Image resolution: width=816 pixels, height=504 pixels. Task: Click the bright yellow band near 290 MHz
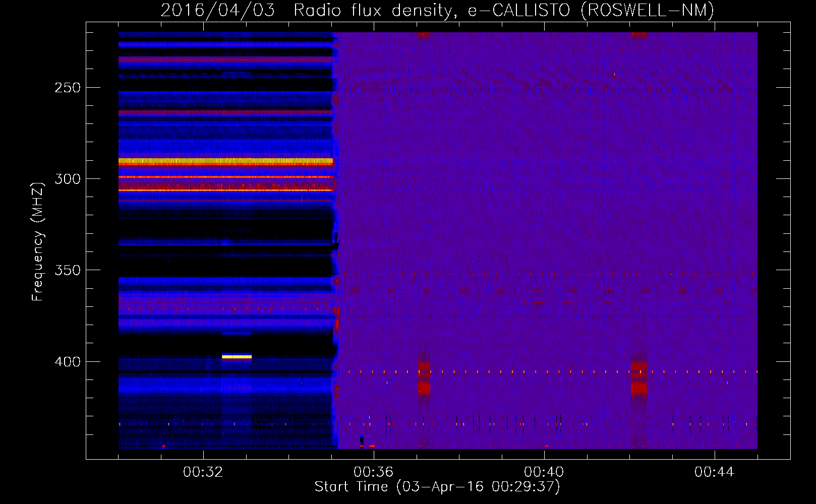point(226,161)
